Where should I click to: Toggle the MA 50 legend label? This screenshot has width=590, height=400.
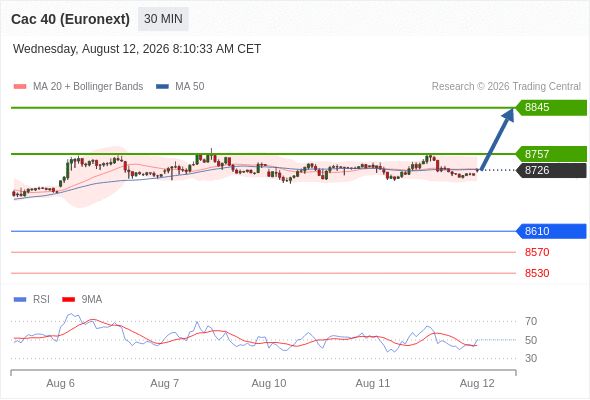pos(190,87)
